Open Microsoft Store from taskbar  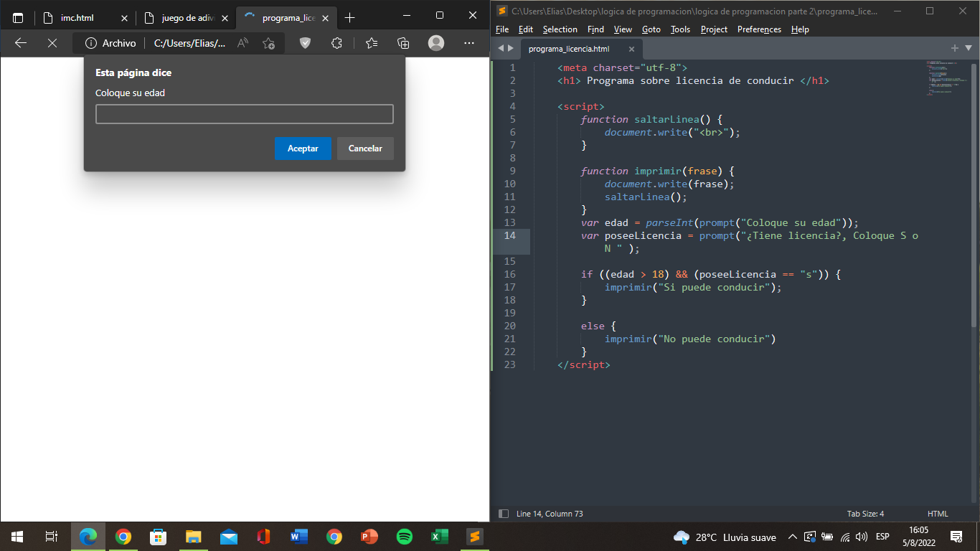tap(158, 537)
